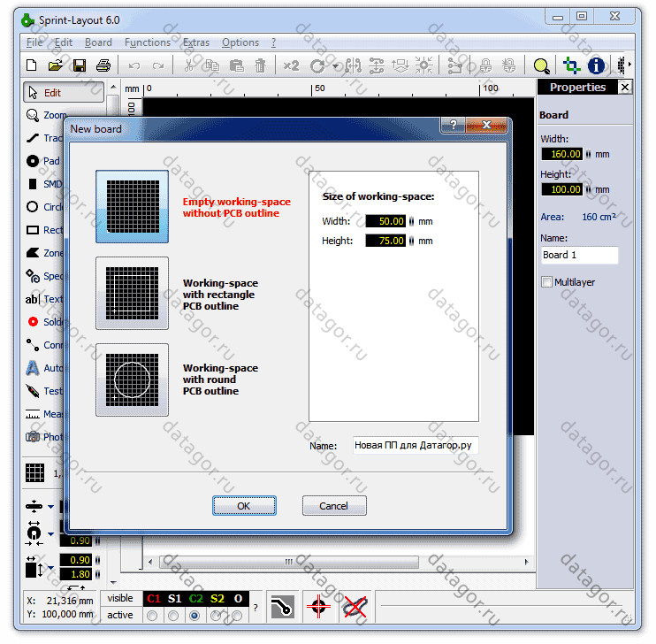This screenshot has width=656, height=644.
Task: Open the Board menu
Action: 98,42
